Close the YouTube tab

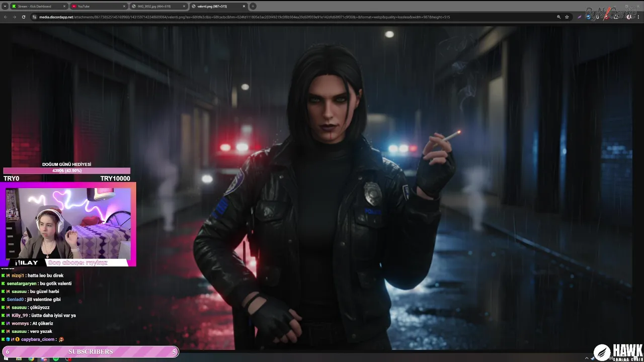[124, 6]
